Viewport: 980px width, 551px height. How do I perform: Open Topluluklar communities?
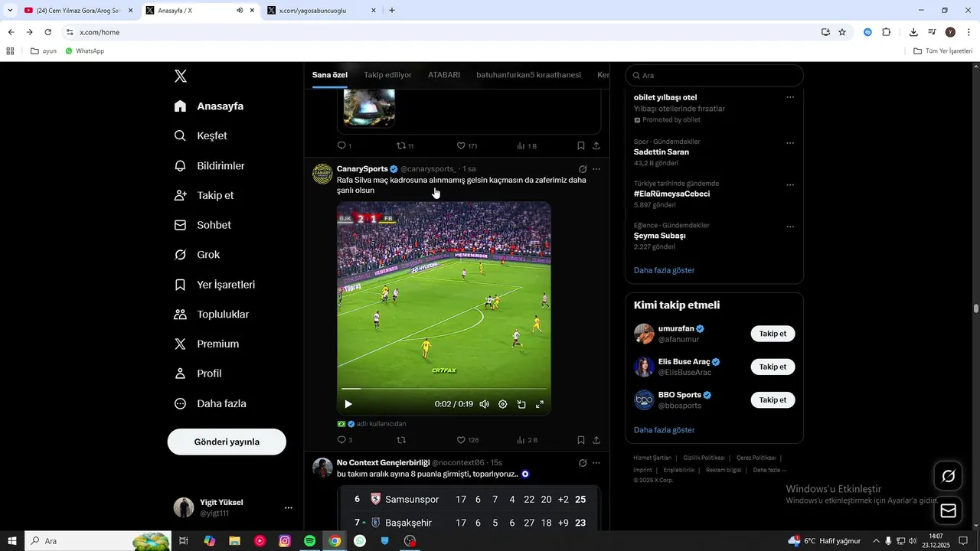(x=211, y=315)
